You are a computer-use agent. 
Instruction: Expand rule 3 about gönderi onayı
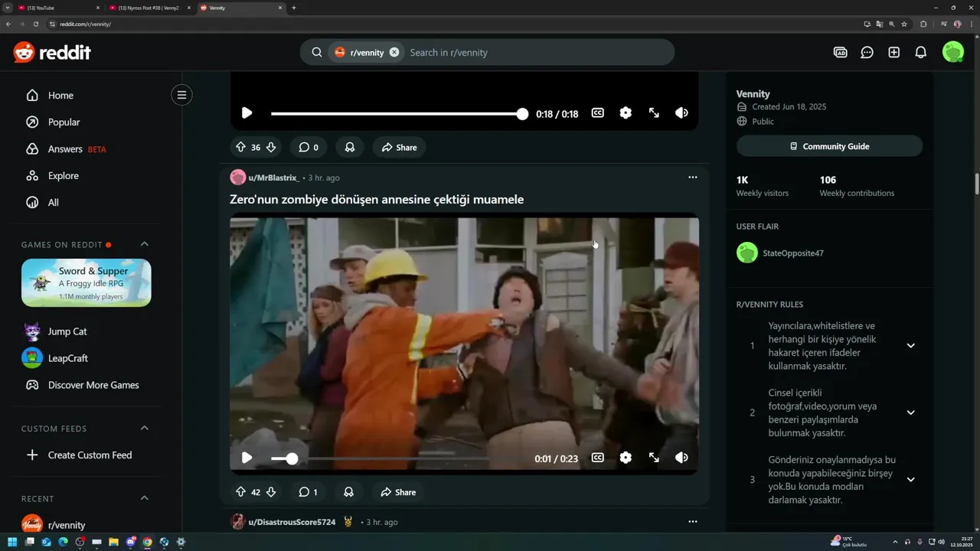tap(910, 480)
